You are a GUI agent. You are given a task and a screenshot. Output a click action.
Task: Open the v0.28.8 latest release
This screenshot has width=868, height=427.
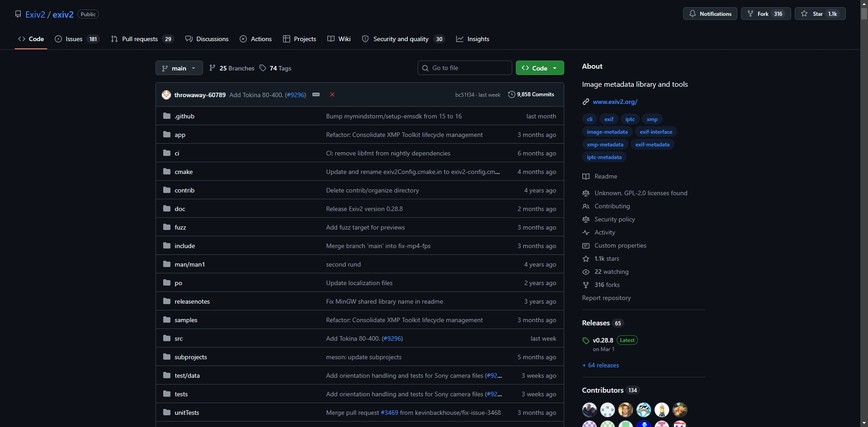pyautogui.click(x=603, y=340)
